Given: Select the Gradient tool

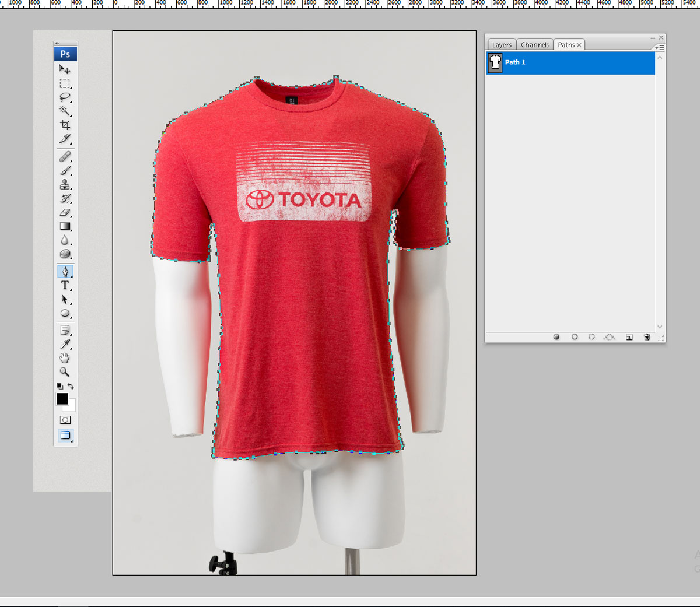Looking at the screenshot, I should (65, 226).
